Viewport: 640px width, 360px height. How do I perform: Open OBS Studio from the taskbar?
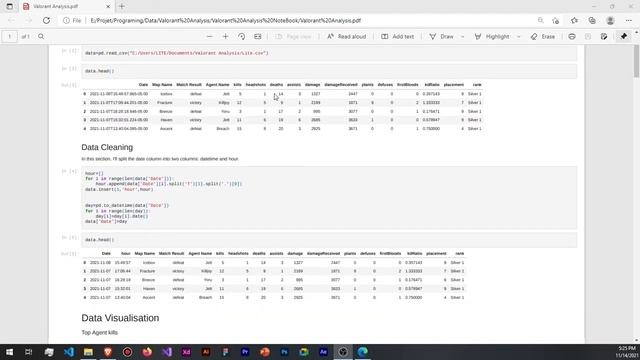click(x=343, y=352)
